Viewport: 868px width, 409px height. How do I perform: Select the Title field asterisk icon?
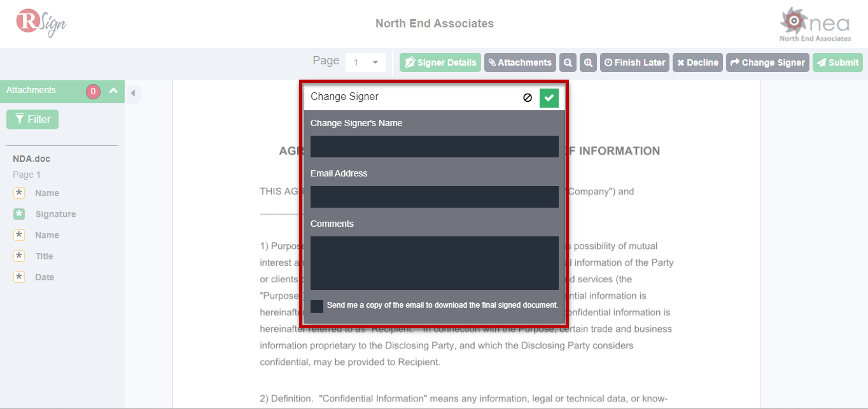tap(19, 256)
